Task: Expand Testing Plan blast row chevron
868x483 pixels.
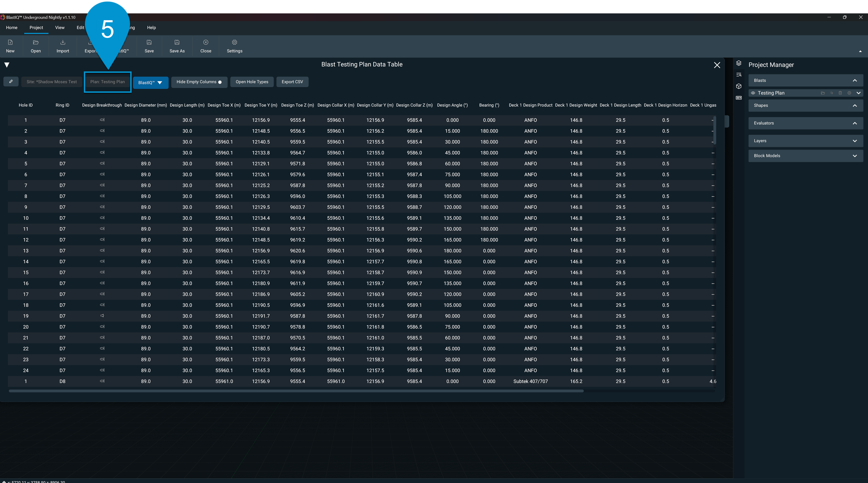Action: point(858,93)
